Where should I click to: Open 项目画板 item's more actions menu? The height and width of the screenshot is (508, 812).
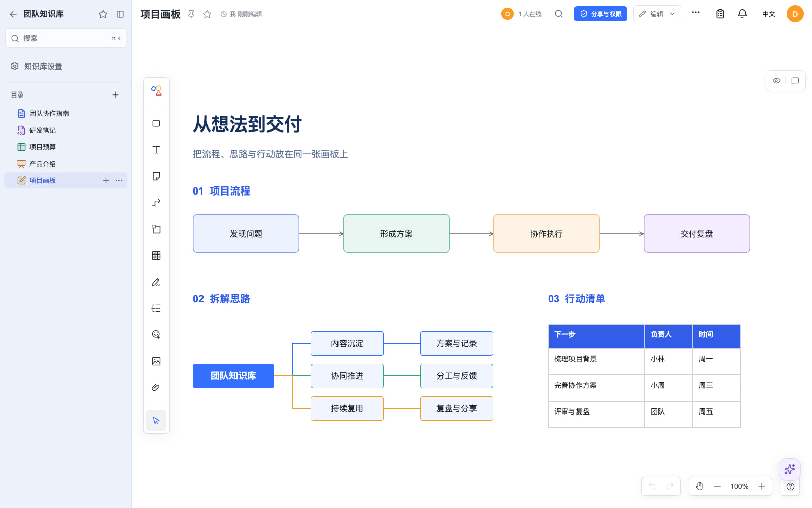[x=119, y=180]
